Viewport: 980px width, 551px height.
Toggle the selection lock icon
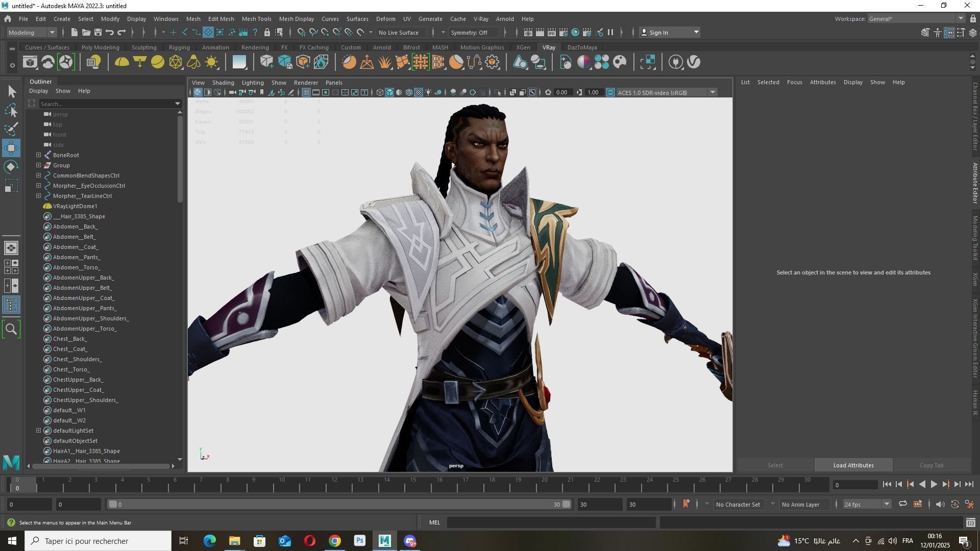(267, 33)
